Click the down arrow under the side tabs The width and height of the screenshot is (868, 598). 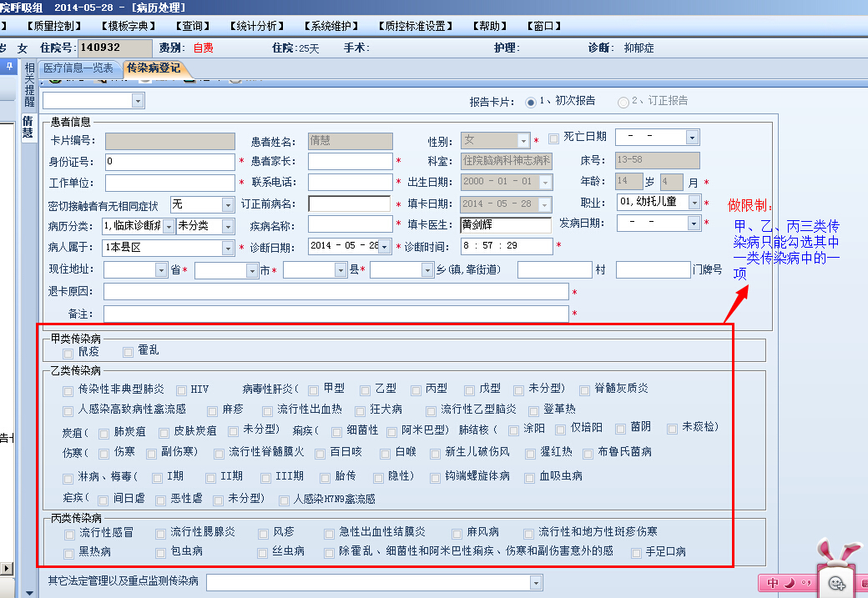pos(28,593)
